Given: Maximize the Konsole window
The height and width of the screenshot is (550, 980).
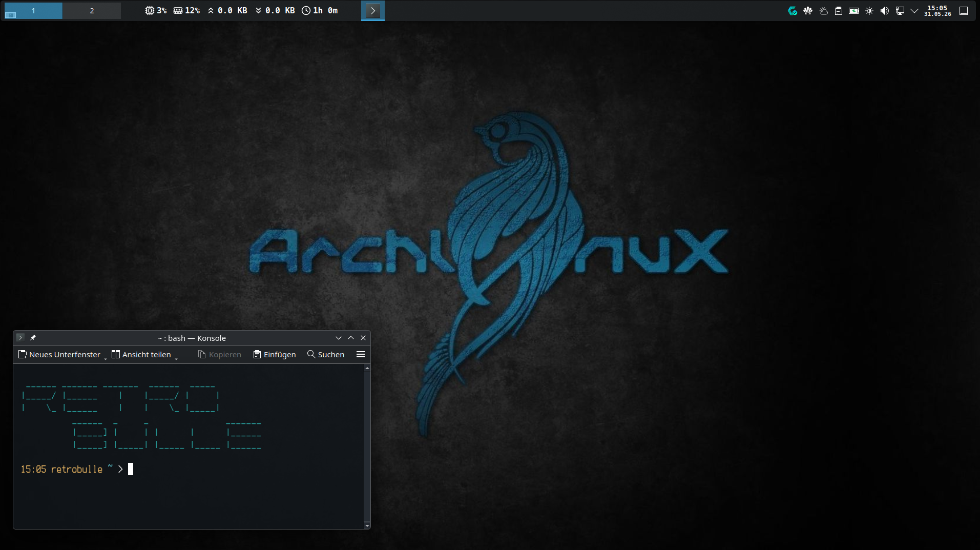Looking at the screenshot, I should click(351, 338).
